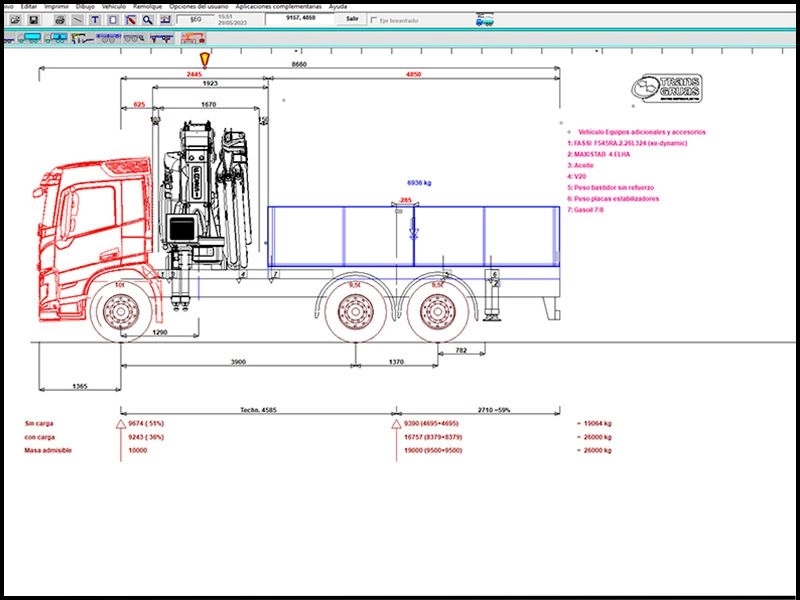This screenshot has height=600, width=800.
Task: Open the Vehículo menu
Action: [x=114, y=6]
